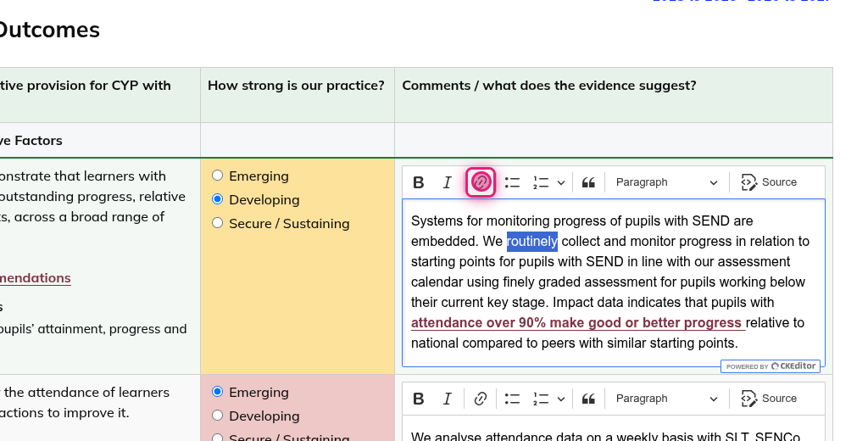Select Emerging in the pink attendance cell
868x441 pixels.
coord(218,392)
